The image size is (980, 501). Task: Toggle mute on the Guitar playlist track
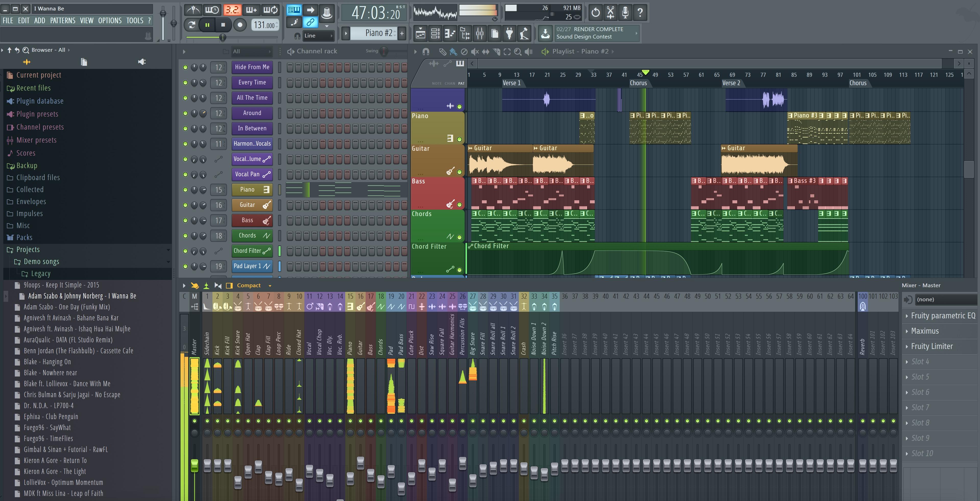(x=459, y=172)
